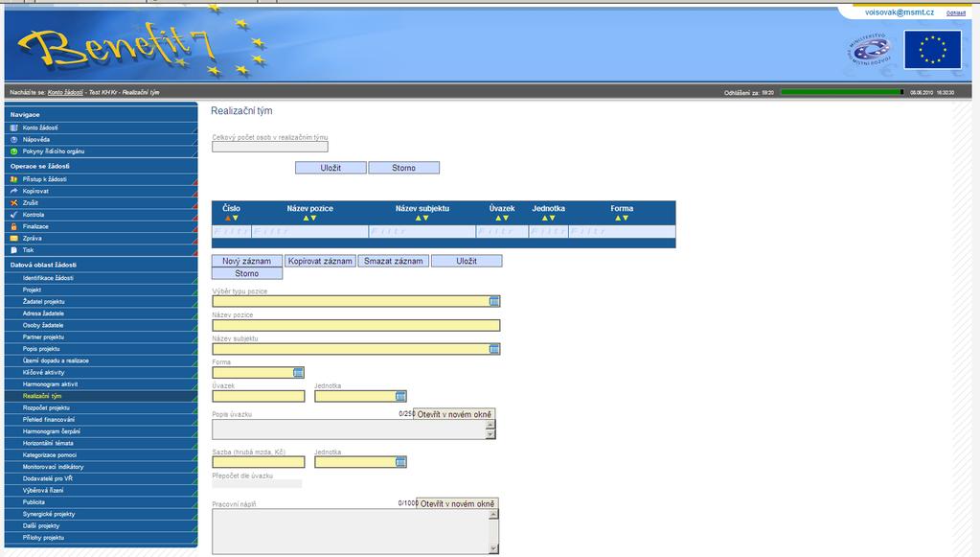Click inside the Popis úvazku text area
This screenshot has width=980, height=557.
click(349, 429)
